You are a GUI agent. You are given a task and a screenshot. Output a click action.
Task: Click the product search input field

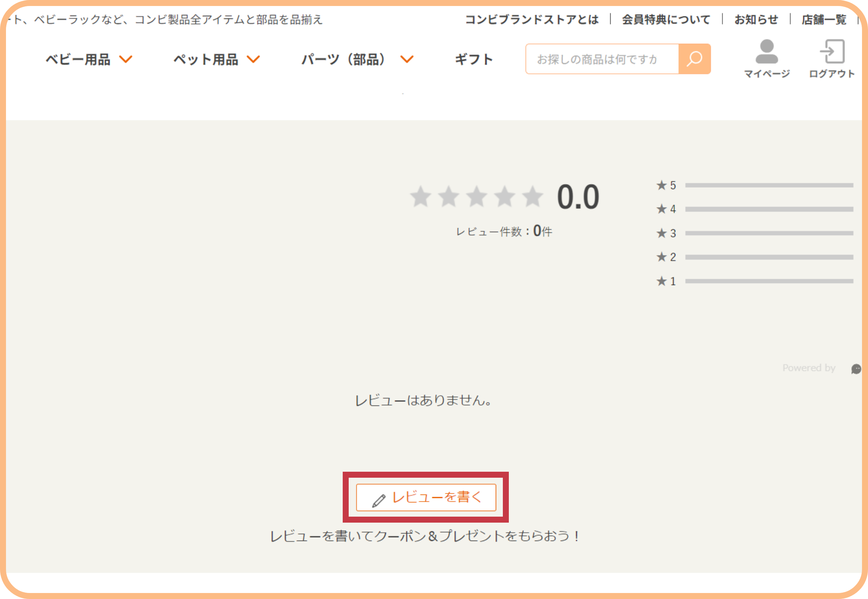point(600,58)
